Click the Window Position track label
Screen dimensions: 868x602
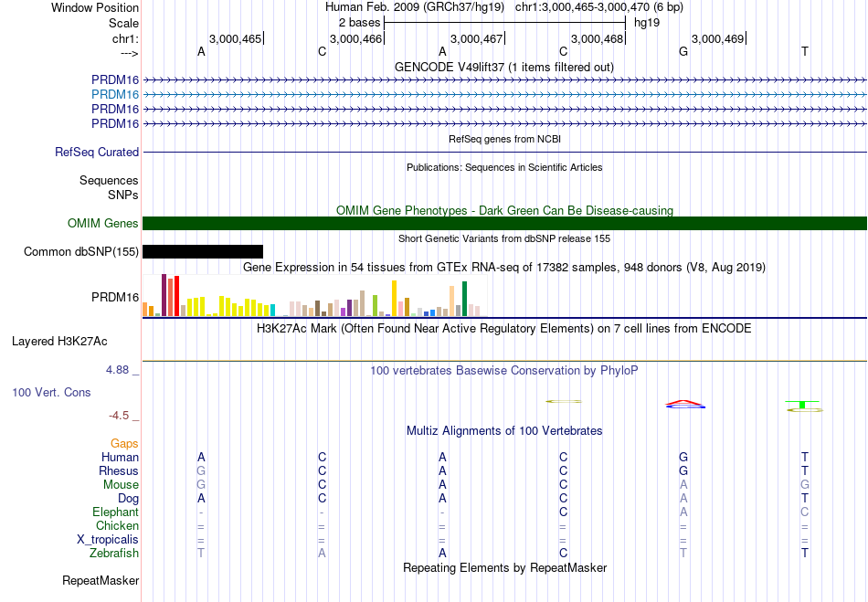pos(95,7)
